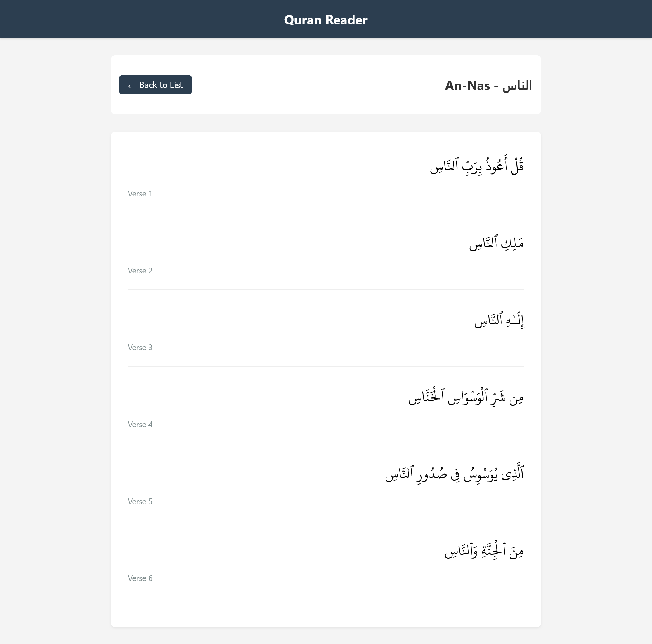Screen dimensions: 652x644
Task: Click the English surah name An-Nas
Action: 467,86
